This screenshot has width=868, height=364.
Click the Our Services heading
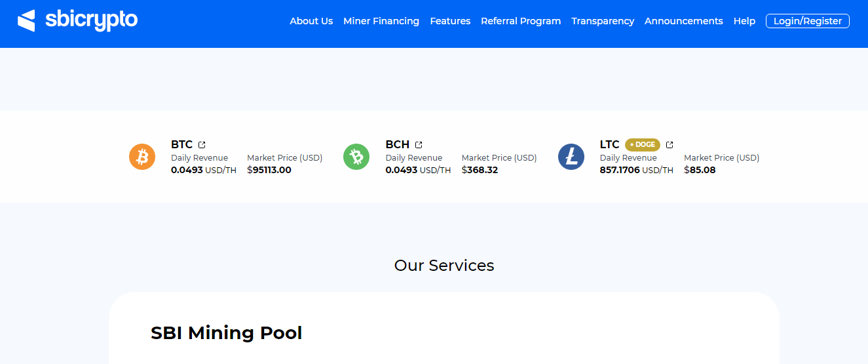(444, 266)
